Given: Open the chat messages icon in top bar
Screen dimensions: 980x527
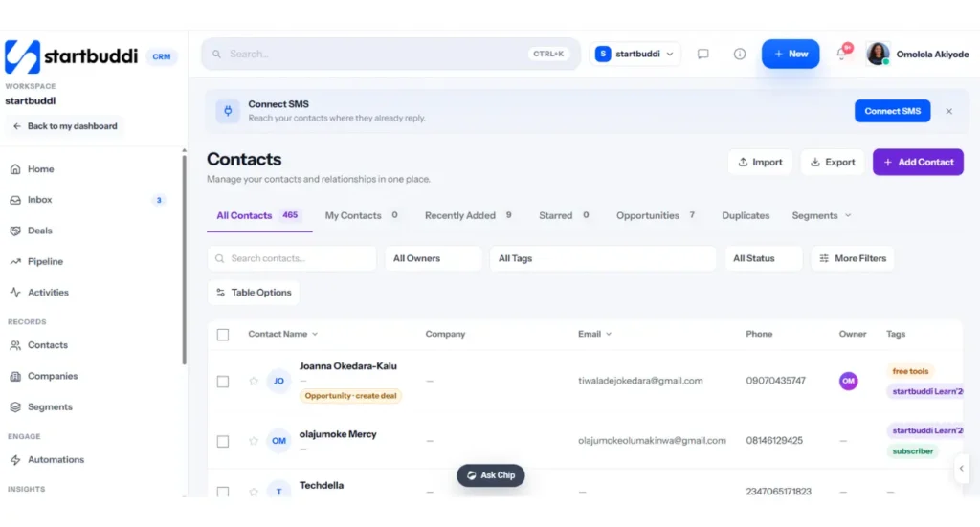Looking at the screenshot, I should (x=703, y=54).
